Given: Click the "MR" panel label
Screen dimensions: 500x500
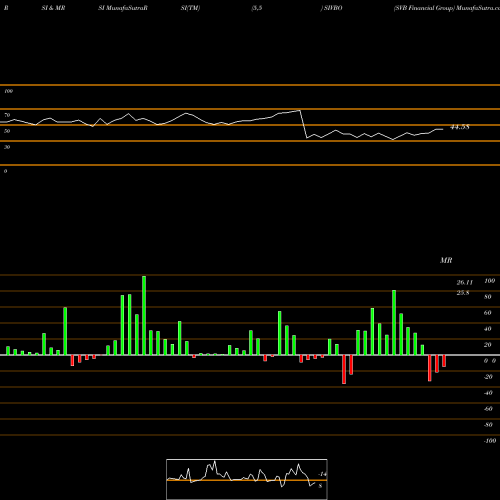Looking at the screenshot, I should pyautogui.click(x=446, y=260).
